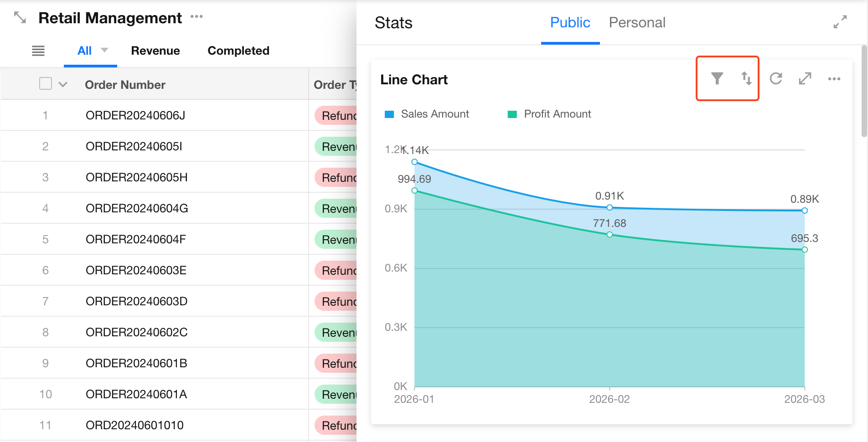The width and height of the screenshot is (868, 442).
Task: Expand the Stats panel to fullscreen
Action: (840, 22)
